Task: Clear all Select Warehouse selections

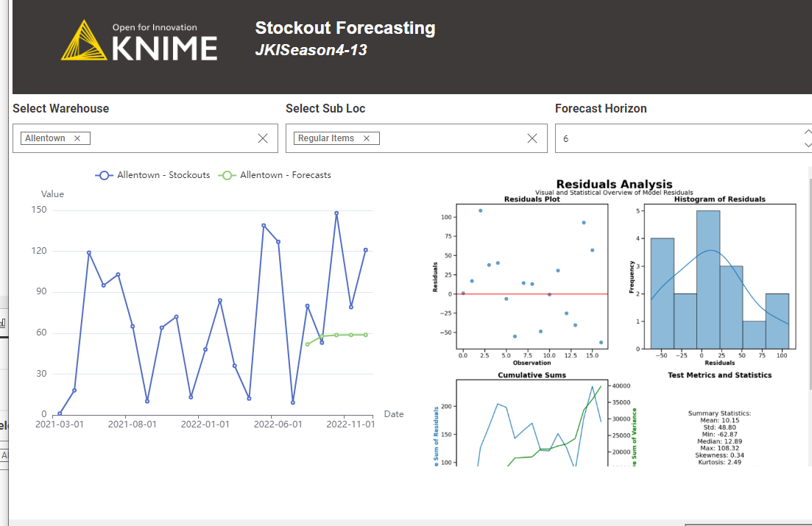Action: click(x=263, y=138)
